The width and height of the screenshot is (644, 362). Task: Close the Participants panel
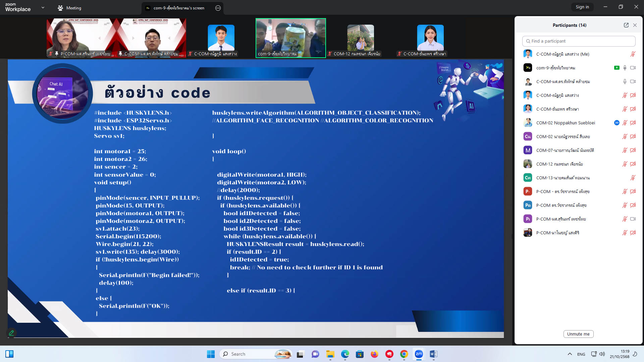(635, 25)
